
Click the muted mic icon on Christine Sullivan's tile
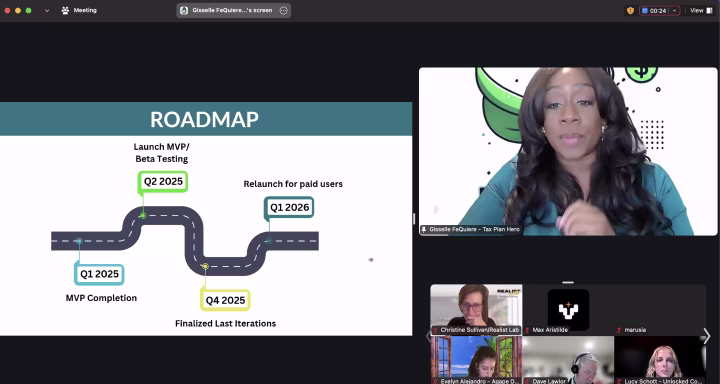(x=436, y=330)
